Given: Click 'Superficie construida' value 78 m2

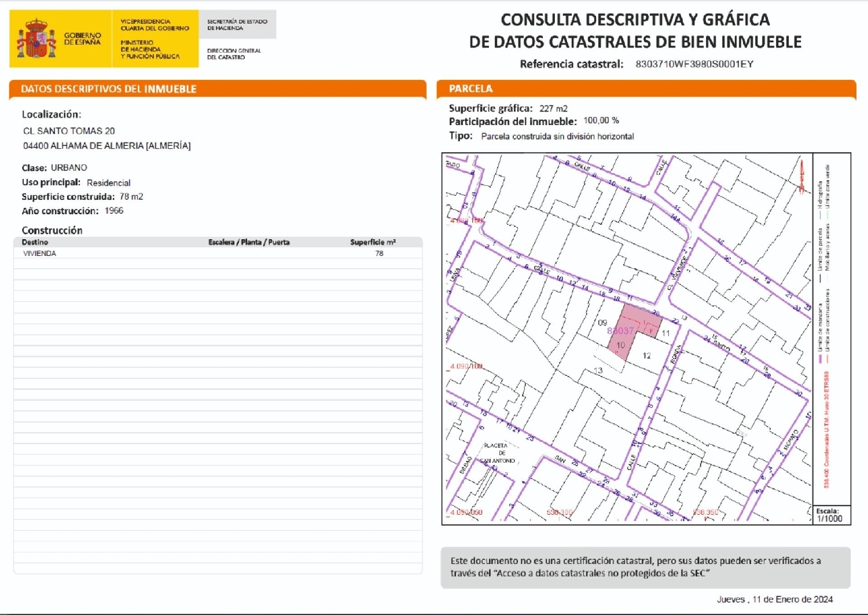Looking at the screenshot, I should [x=131, y=197].
